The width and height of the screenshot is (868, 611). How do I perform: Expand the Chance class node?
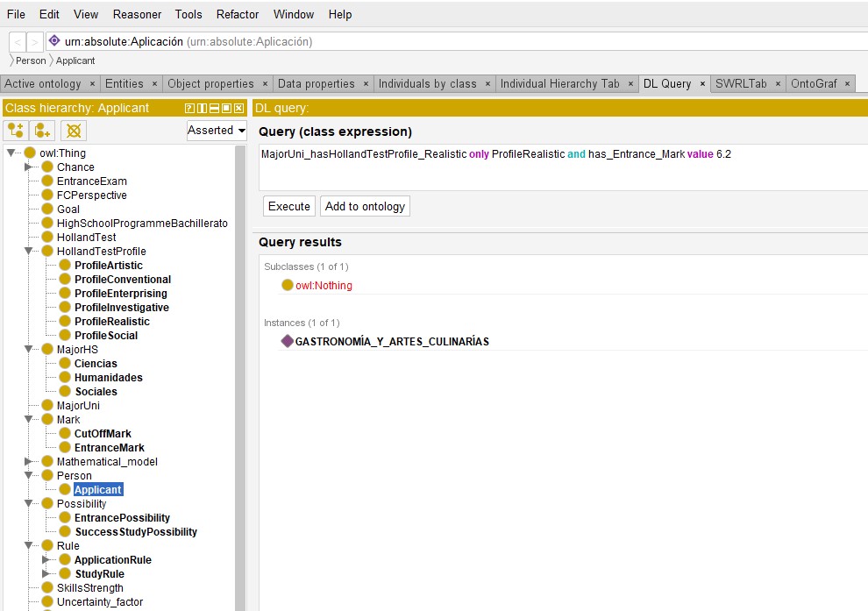(x=29, y=167)
